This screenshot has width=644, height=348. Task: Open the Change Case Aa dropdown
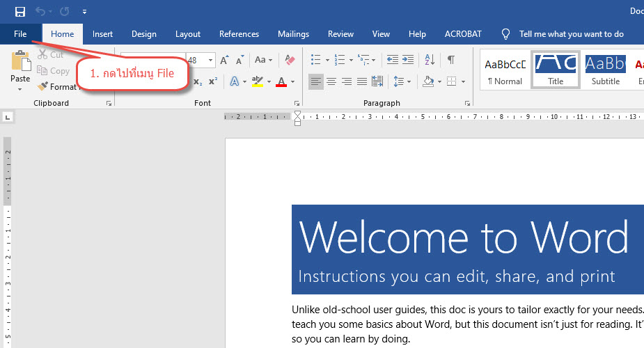click(263, 60)
